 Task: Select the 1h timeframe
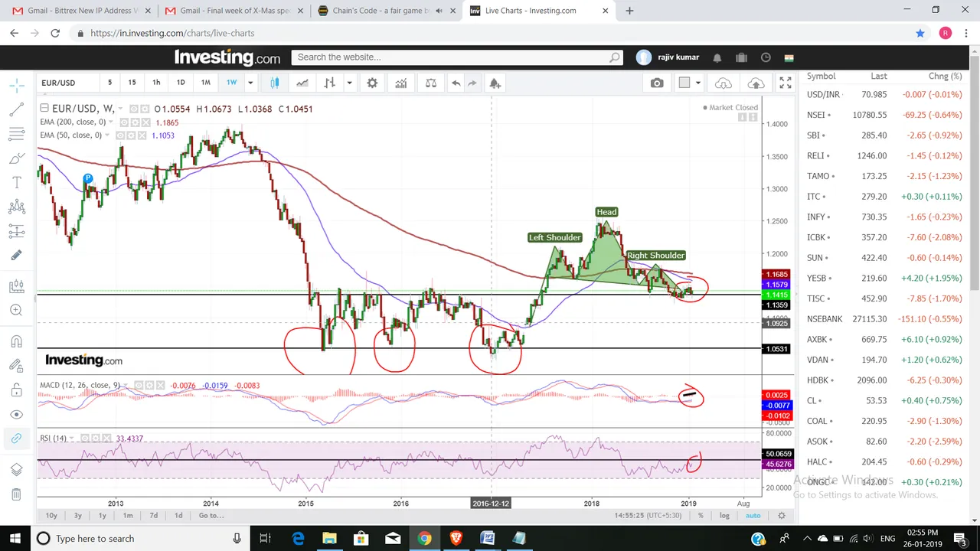156,83
